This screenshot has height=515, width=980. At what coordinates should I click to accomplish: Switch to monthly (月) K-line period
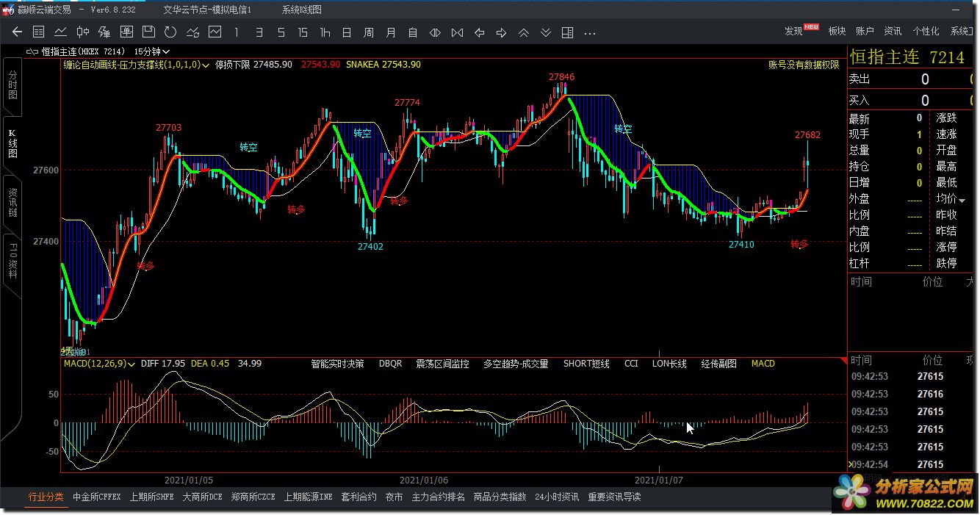click(x=391, y=32)
